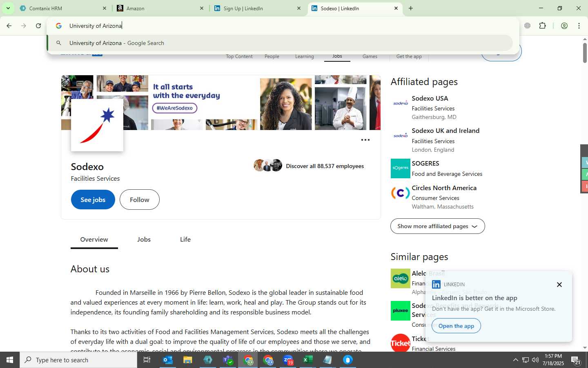Click the globe icon in the toolbar
This screenshot has height=368, width=588.
tap(528, 26)
